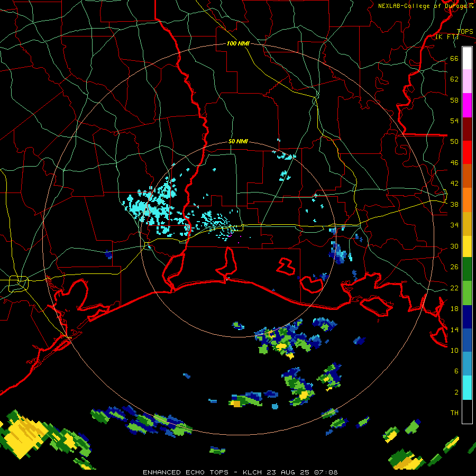Select the medium blue legend swatch
This screenshot has width=476, height=476.
click(x=467, y=341)
